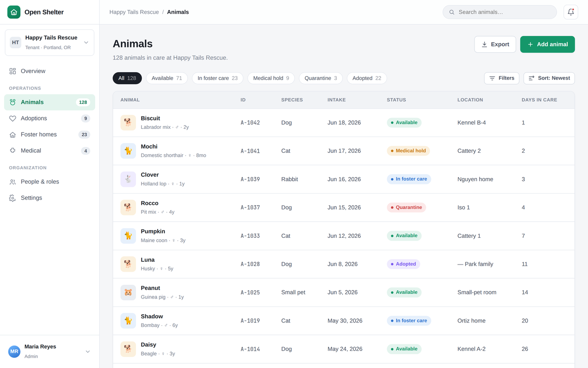
Task: Click the ID A-1042
Action: [250, 123]
